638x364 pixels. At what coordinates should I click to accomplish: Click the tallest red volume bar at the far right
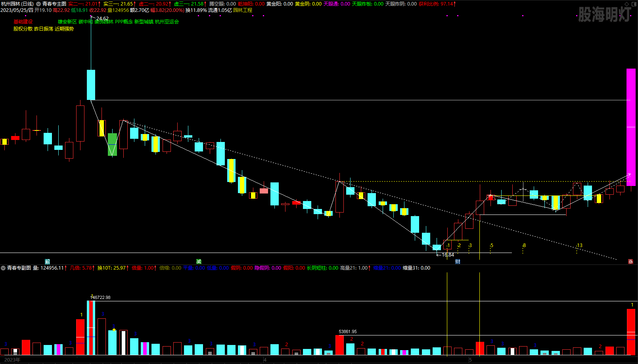tap(631, 332)
